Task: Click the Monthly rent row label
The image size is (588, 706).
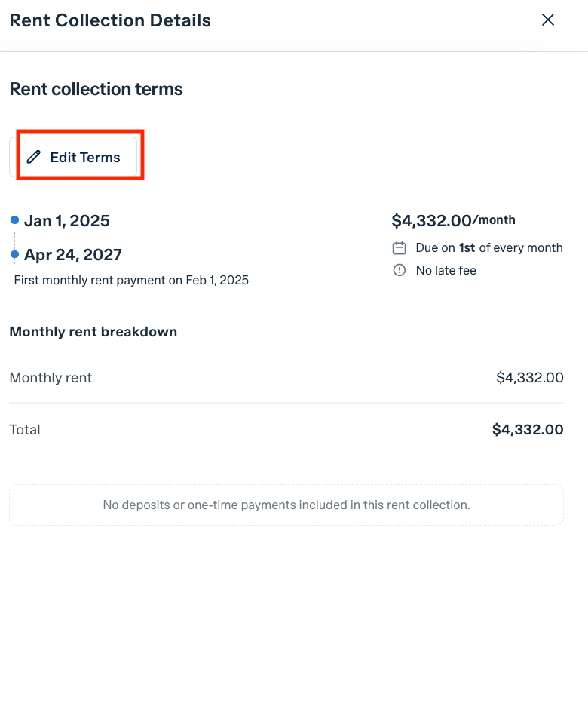Action: 51,378
